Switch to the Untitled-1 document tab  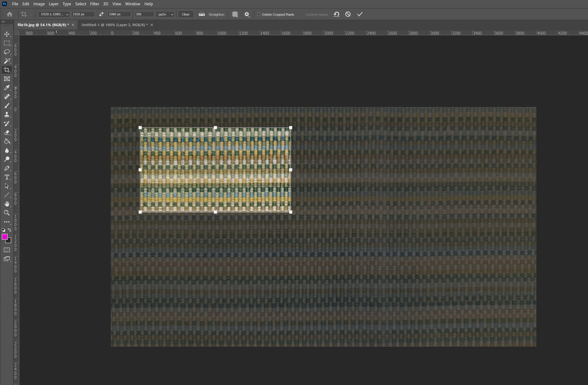[114, 25]
